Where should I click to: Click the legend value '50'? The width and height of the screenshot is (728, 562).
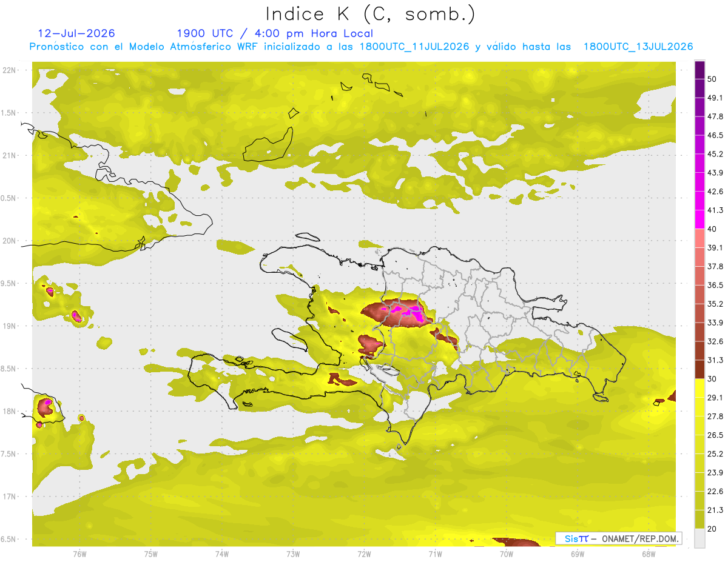pyautogui.click(x=713, y=79)
